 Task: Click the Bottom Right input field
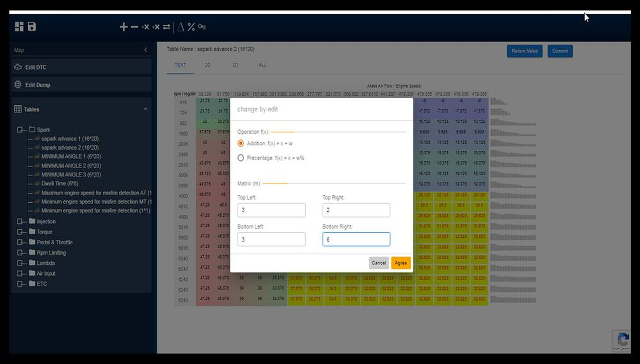(x=356, y=239)
